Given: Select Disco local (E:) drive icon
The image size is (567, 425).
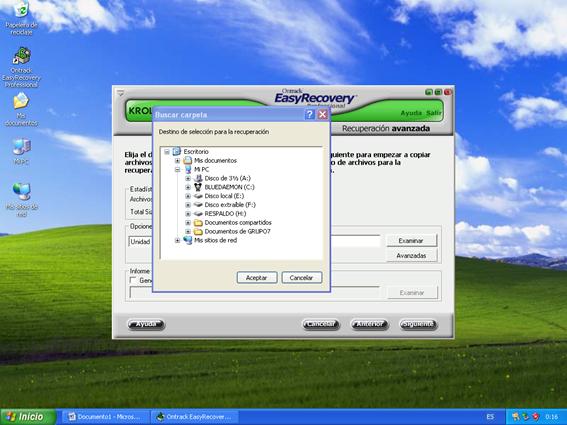Looking at the screenshot, I should 198,196.
